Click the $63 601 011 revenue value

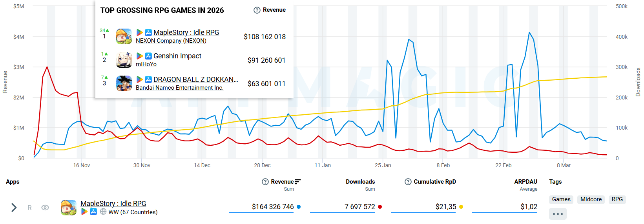point(266,84)
